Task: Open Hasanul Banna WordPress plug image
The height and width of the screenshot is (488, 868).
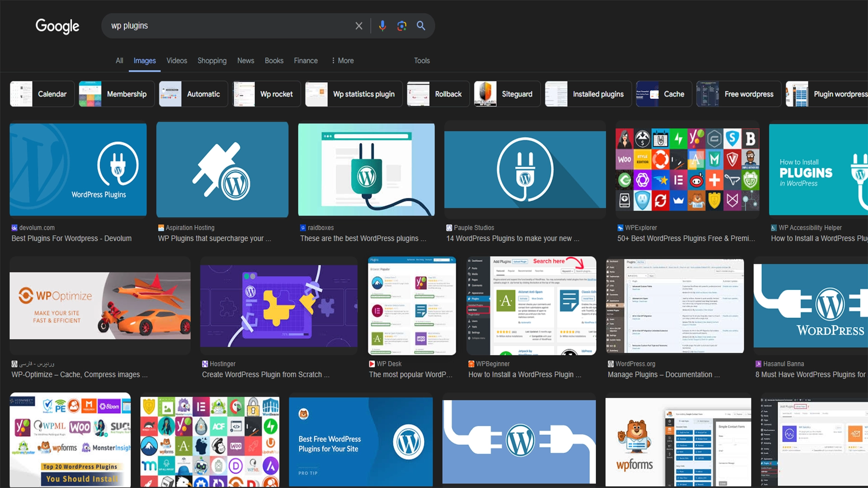Action: [x=811, y=305]
